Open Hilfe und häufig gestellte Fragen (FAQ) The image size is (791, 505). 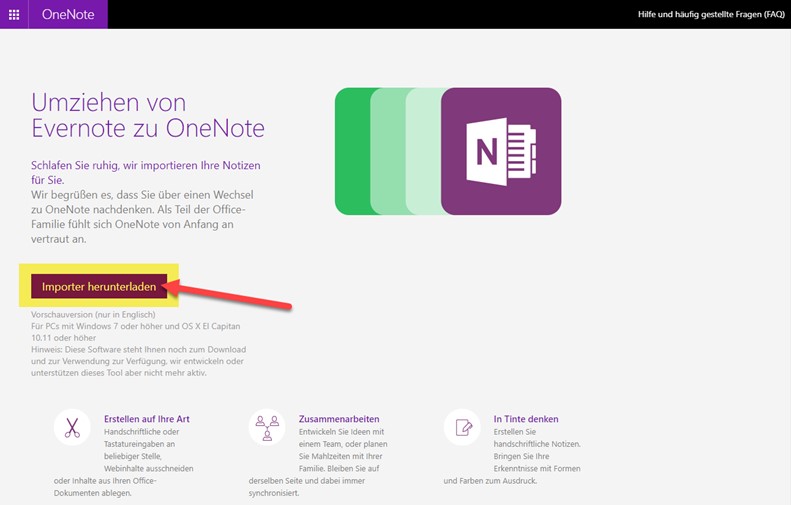[711, 14]
